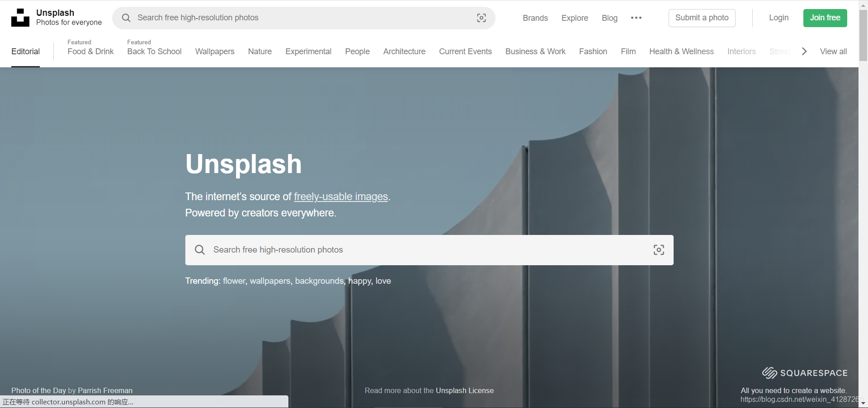Image resolution: width=868 pixels, height=408 pixels.
Task: Open the three-dot more menu
Action: tap(636, 18)
